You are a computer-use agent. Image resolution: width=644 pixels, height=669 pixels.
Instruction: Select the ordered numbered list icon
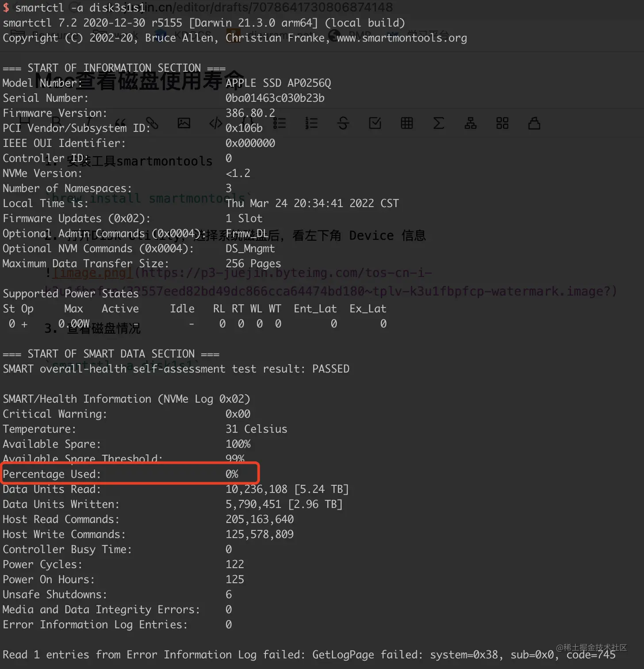pos(311,123)
